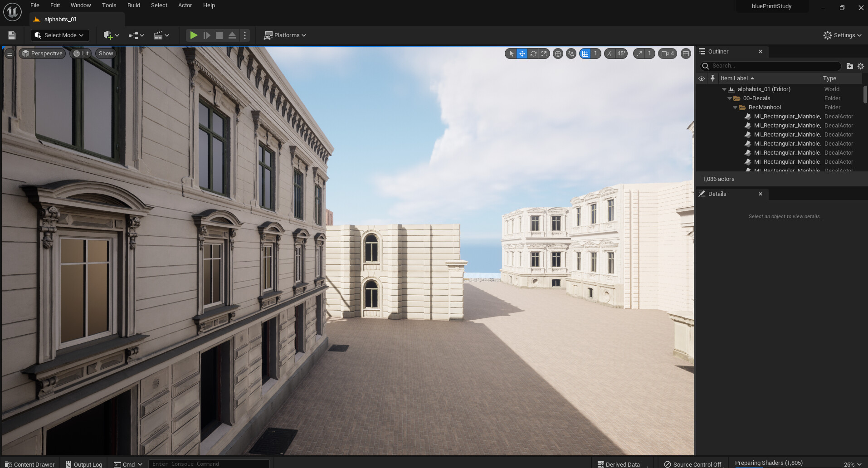The height and width of the screenshot is (468, 868).
Task: Open the Build menu
Action: (x=133, y=5)
